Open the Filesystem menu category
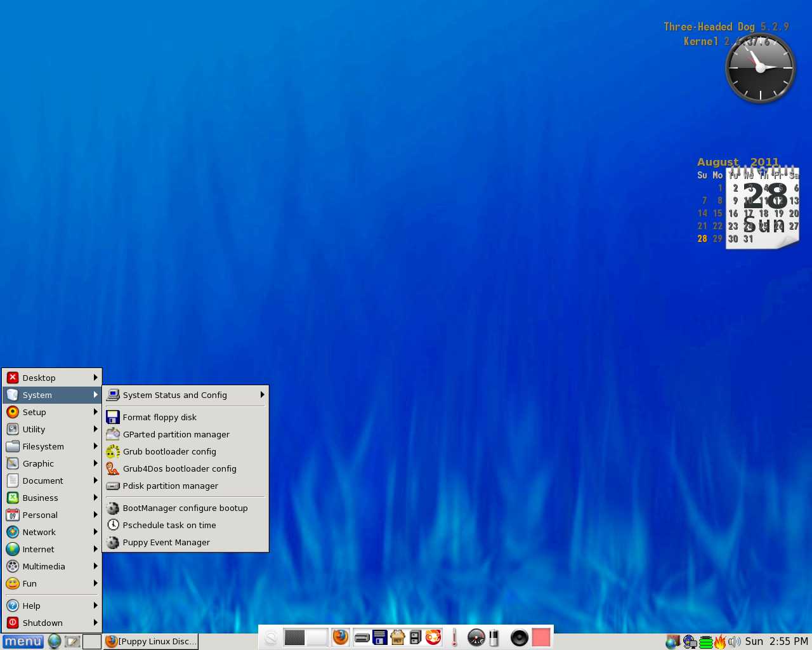The image size is (812, 650). 52,446
